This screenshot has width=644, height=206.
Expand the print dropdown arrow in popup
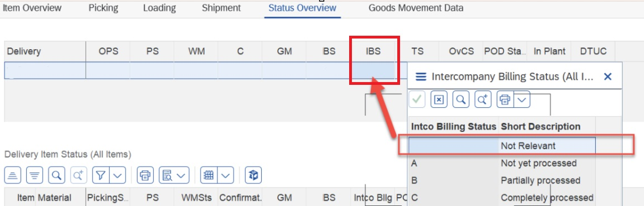[x=523, y=99]
